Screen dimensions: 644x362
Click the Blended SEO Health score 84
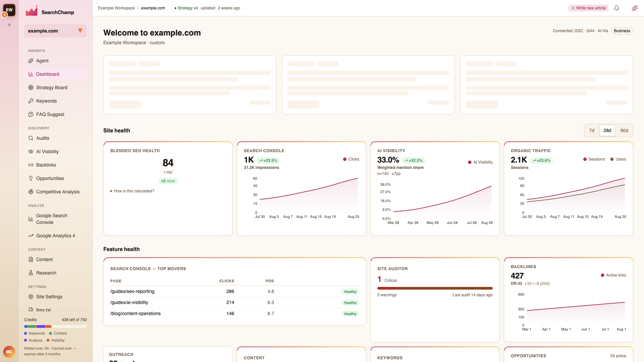pyautogui.click(x=168, y=163)
